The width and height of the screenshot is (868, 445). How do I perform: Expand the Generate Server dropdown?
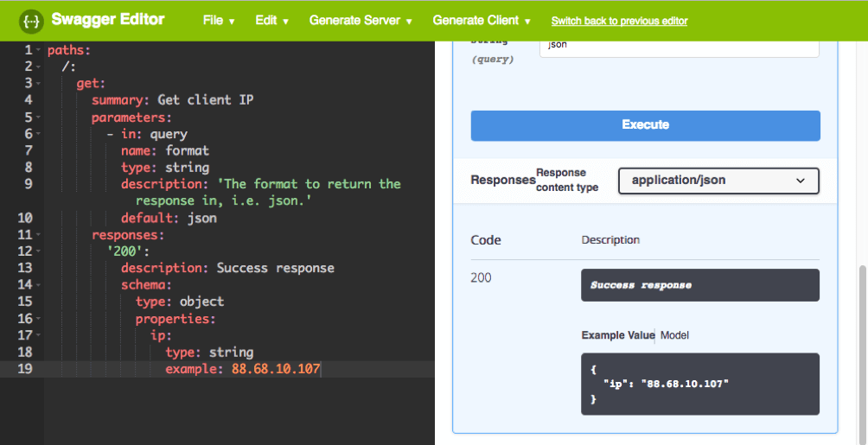(361, 21)
